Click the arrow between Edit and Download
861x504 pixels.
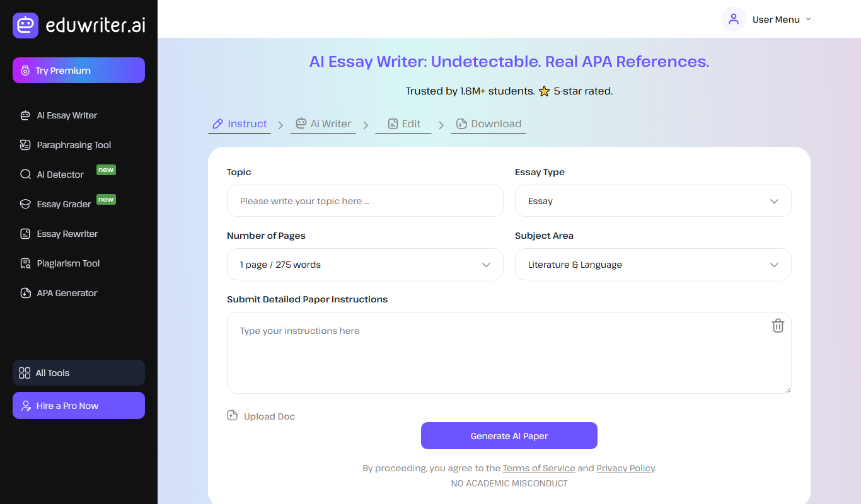pos(441,125)
